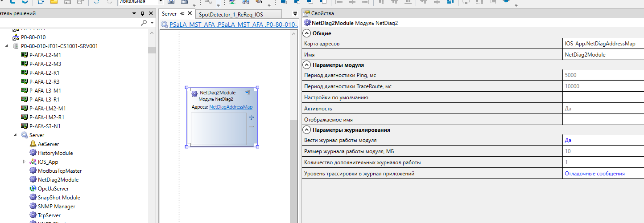Switch to the Server tab
This screenshot has width=644, height=223.
[169, 14]
